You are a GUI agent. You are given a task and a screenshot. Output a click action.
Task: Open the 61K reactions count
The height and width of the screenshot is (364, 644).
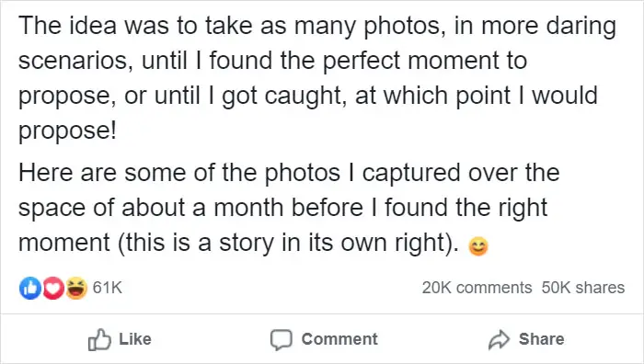point(108,288)
